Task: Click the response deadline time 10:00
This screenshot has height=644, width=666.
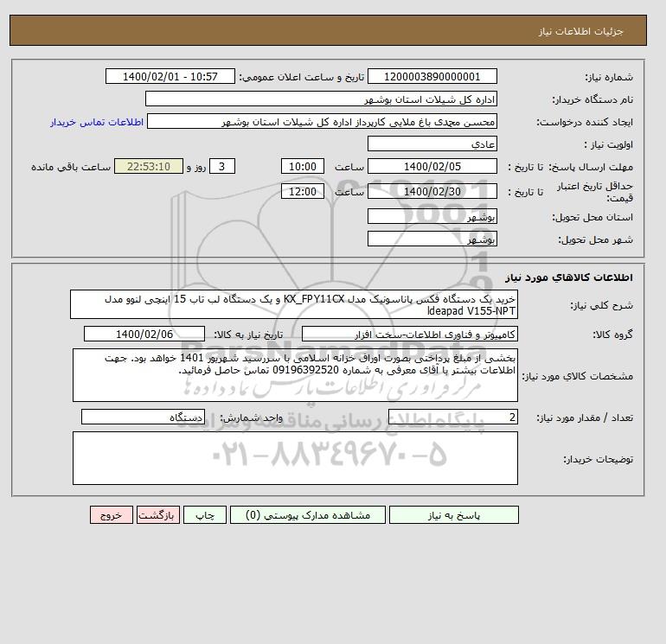Action: pyautogui.click(x=303, y=167)
